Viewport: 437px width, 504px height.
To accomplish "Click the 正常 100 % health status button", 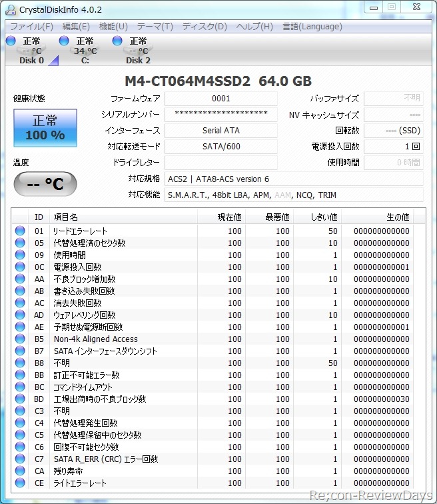I will pos(45,128).
